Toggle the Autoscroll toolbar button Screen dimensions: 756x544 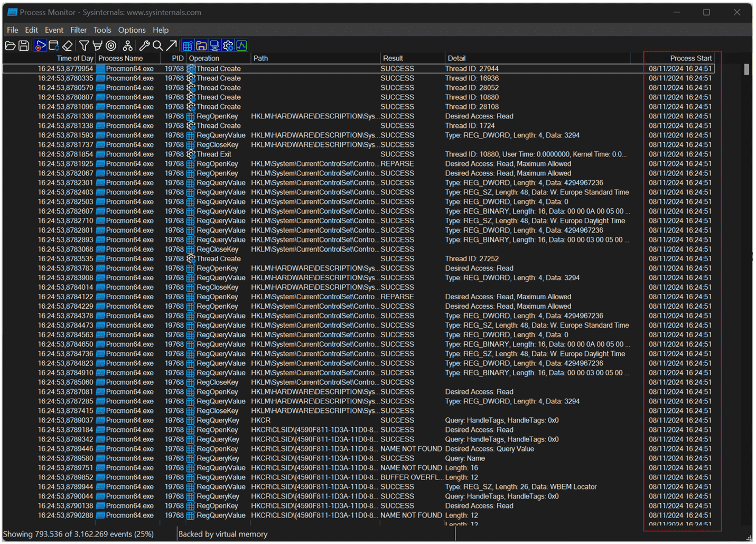click(x=54, y=46)
